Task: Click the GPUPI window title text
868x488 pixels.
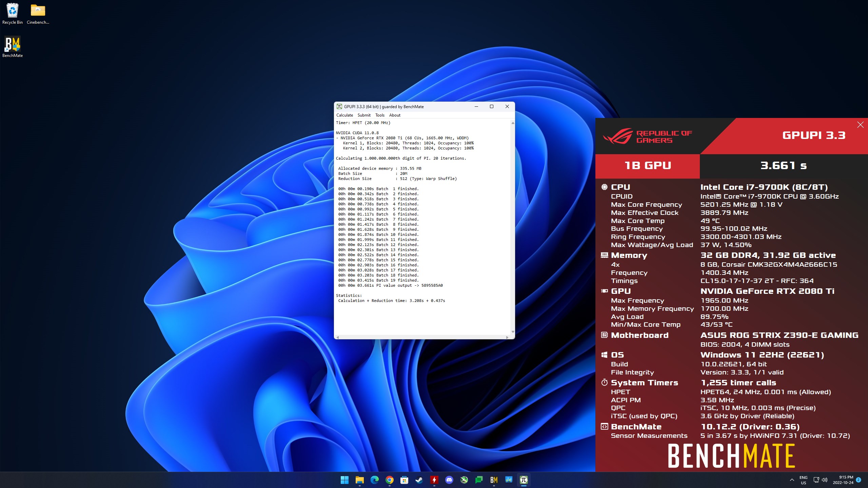Action: pyautogui.click(x=384, y=106)
